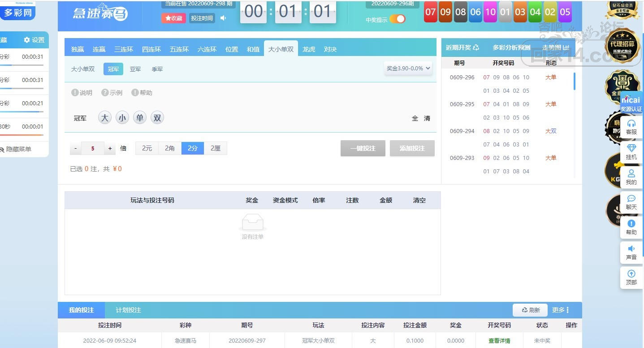Open the 奖金3.90-0.0% dropdown
This screenshot has height=348, width=644.
pyautogui.click(x=408, y=69)
